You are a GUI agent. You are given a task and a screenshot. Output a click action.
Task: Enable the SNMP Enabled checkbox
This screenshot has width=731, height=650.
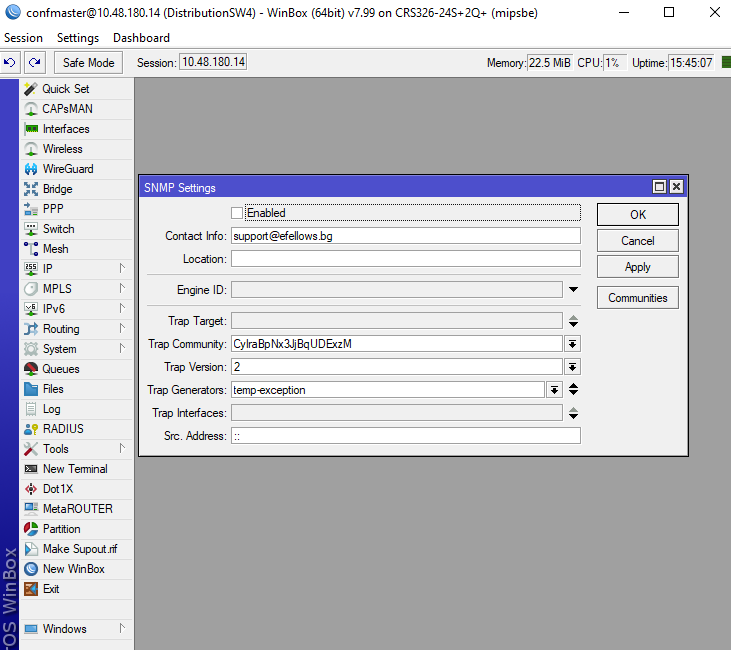click(237, 213)
